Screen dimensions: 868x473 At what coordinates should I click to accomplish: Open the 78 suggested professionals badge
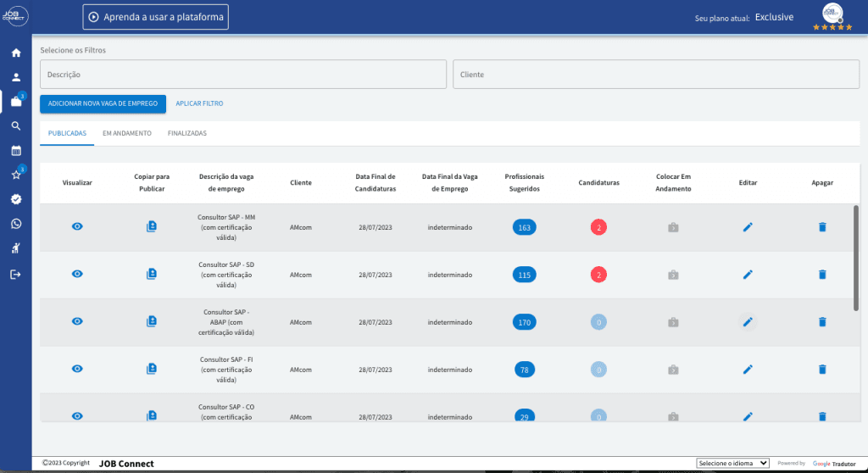524,370
